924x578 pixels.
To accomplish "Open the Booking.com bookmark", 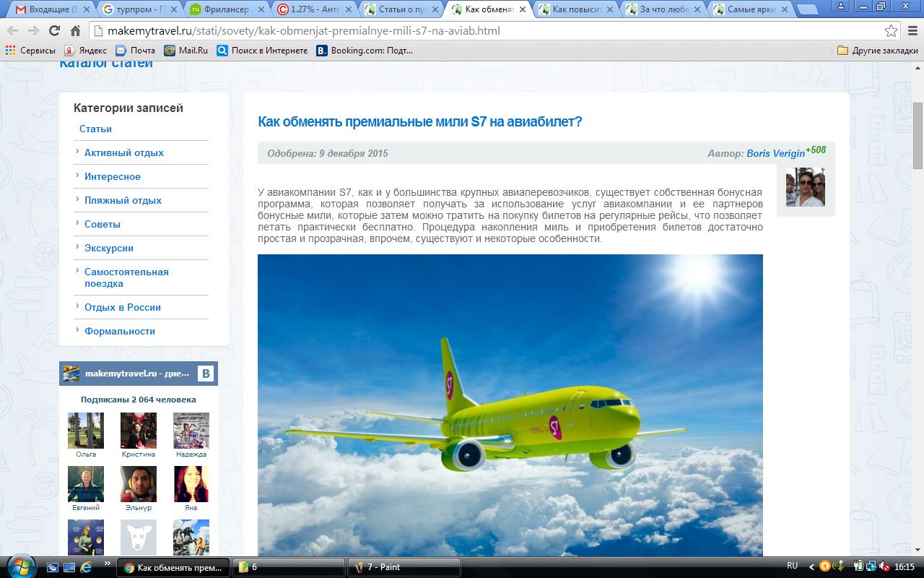I will tap(365, 51).
